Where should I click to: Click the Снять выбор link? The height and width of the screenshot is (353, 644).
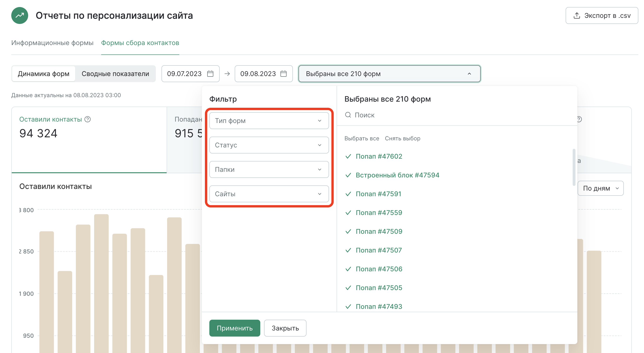click(x=403, y=138)
